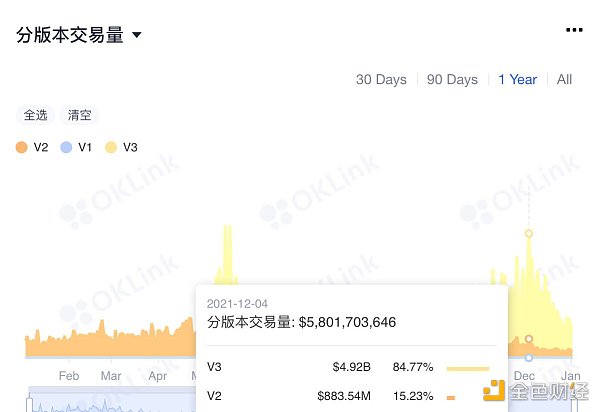Click the V2 $883.54M value in tooltip

[344, 396]
